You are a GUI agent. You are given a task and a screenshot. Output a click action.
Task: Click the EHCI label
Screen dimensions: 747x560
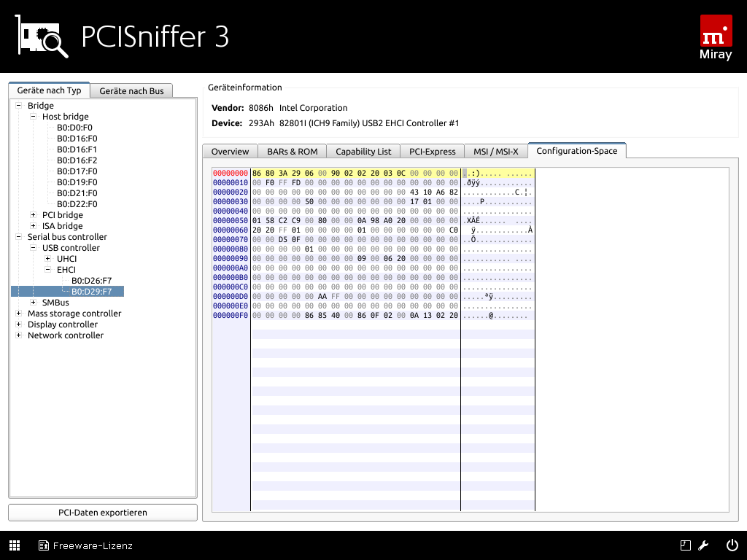click(x=66, y=270)
